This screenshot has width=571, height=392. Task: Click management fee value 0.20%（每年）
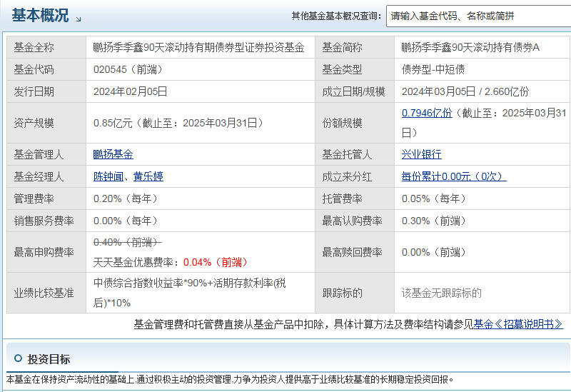click(x=126, y=198)
